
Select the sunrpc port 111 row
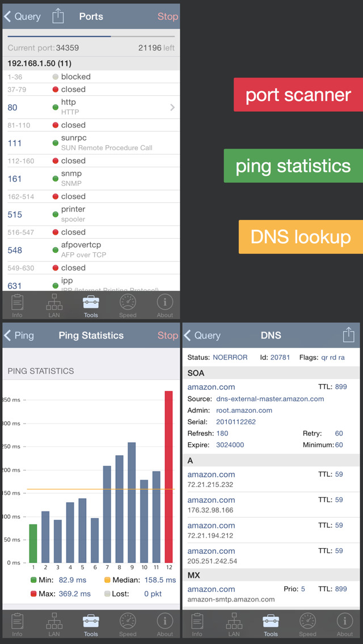(x=91, y=143)
